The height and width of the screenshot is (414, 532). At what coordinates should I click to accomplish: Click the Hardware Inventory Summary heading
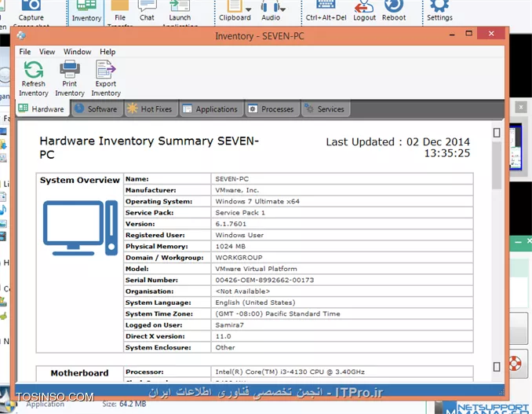(149, 148)
